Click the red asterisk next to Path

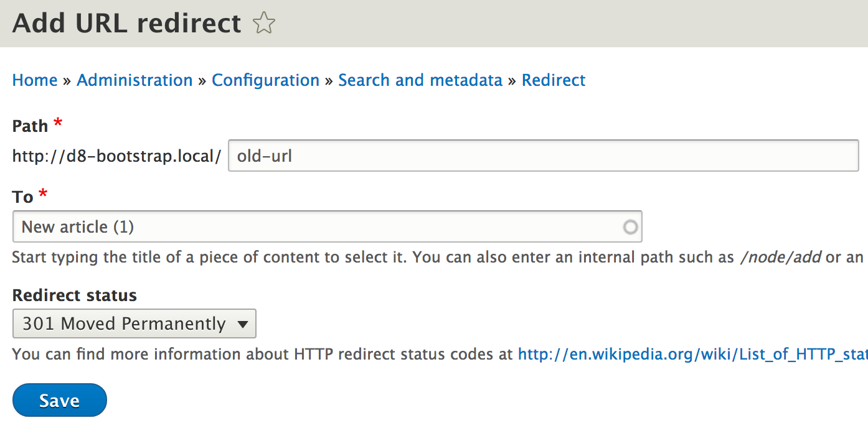pos(58,124)
